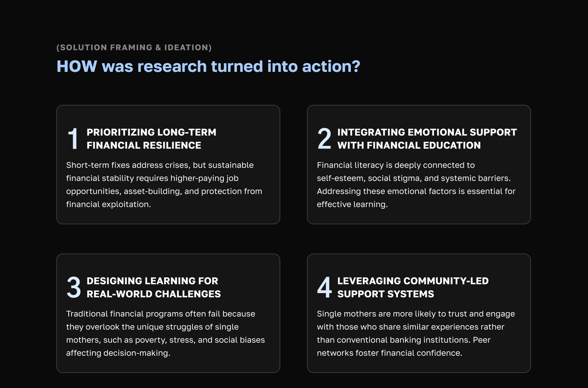Click the large number 4 numeral
Screen dimensions: 588x388
pos(324,287)
